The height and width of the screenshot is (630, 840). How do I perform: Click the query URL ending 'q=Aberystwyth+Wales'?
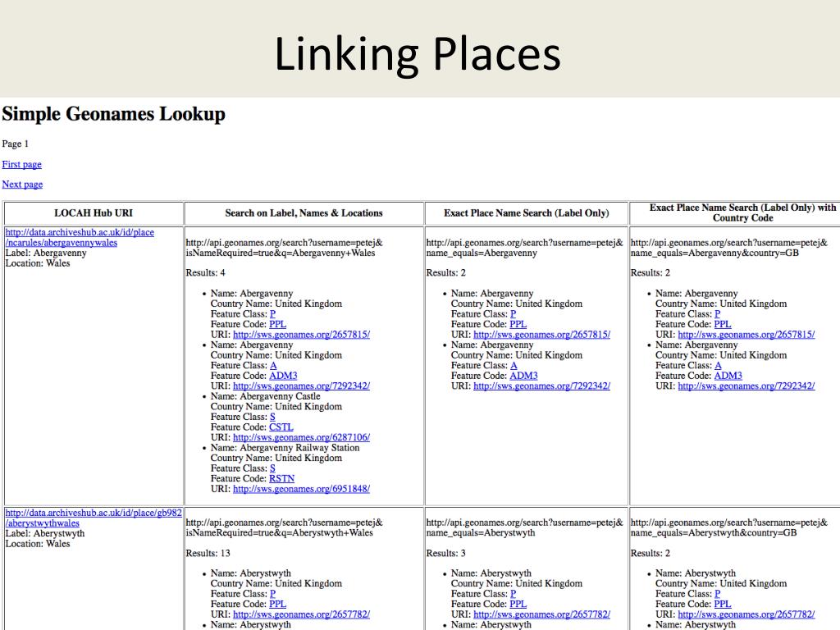click(285, 527)
